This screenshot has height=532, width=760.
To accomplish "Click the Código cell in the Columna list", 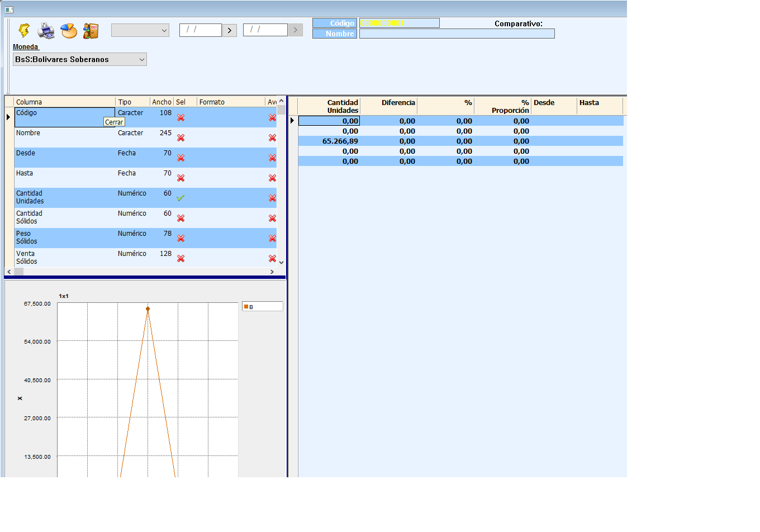I will pos(65,117).
